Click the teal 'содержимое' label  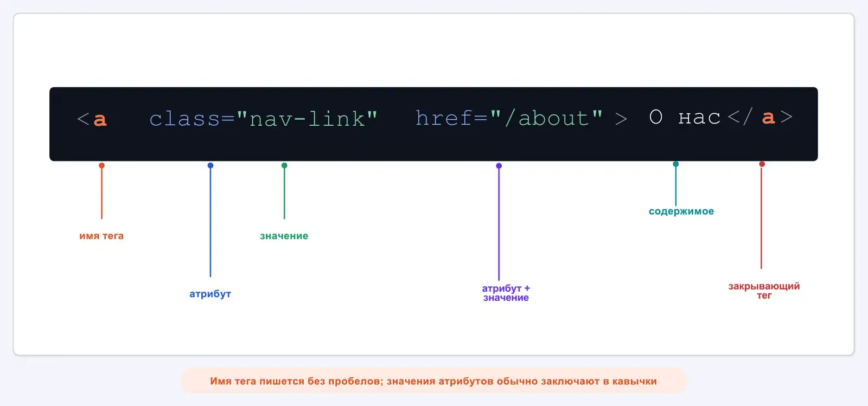coord(681,211)
